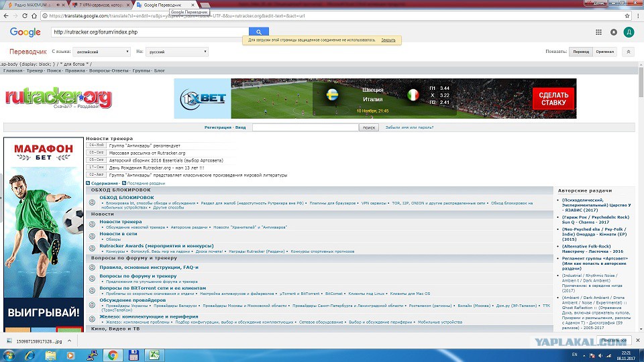Reload the page with the refresh icon
Image resolution: width=644 pixels, height=362 pixels.
pos(25,15)
